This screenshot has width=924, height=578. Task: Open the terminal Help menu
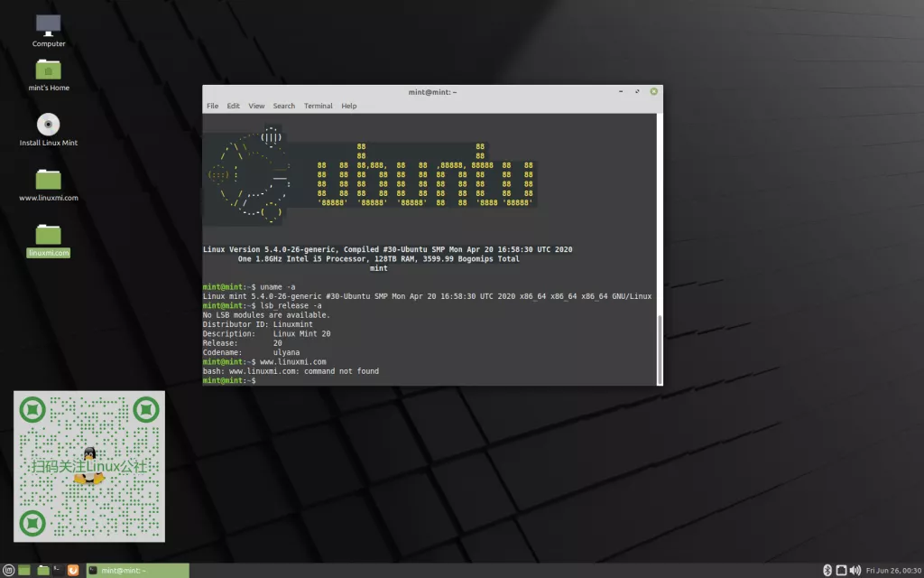click(349, 107)
